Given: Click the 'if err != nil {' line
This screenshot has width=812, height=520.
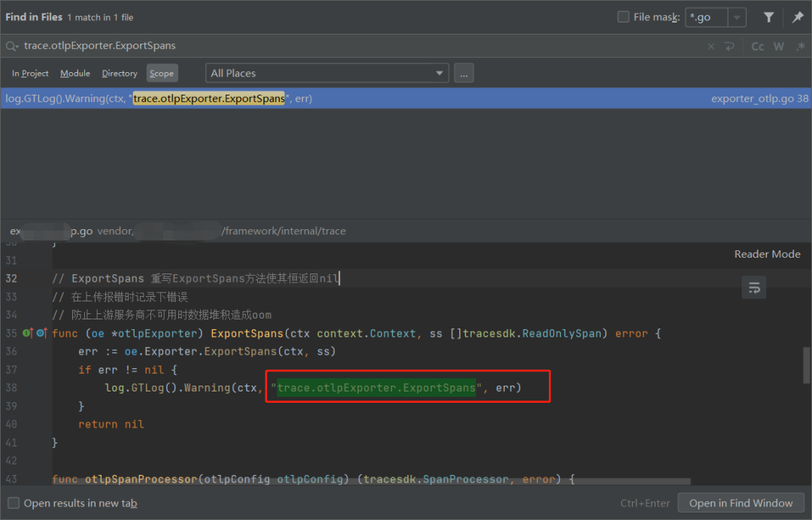Looking at the screenshot, I should (127, 370).
